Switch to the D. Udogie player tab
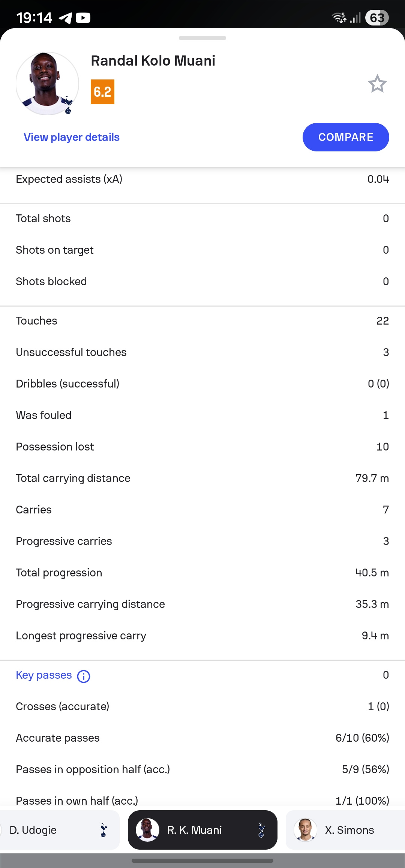 point(56,830)
